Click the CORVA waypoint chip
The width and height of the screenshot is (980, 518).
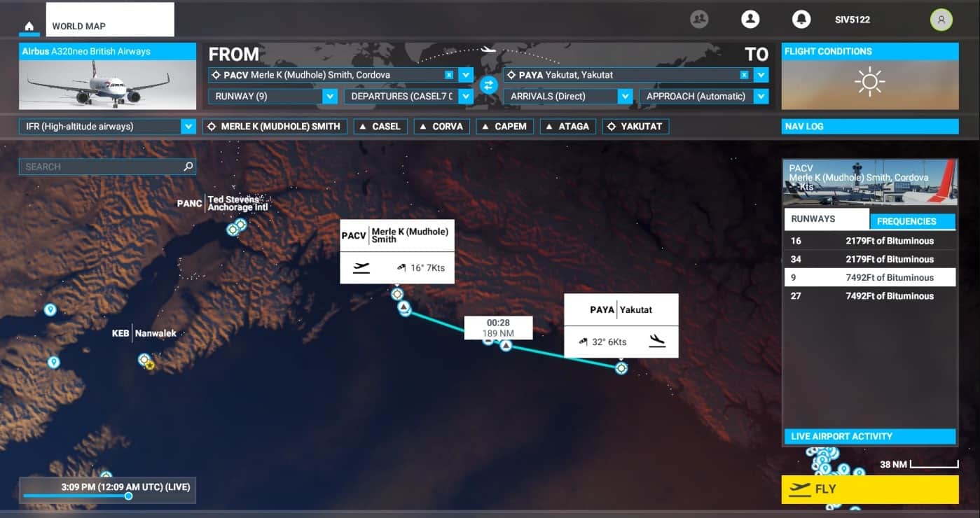(x=441, y=127)
